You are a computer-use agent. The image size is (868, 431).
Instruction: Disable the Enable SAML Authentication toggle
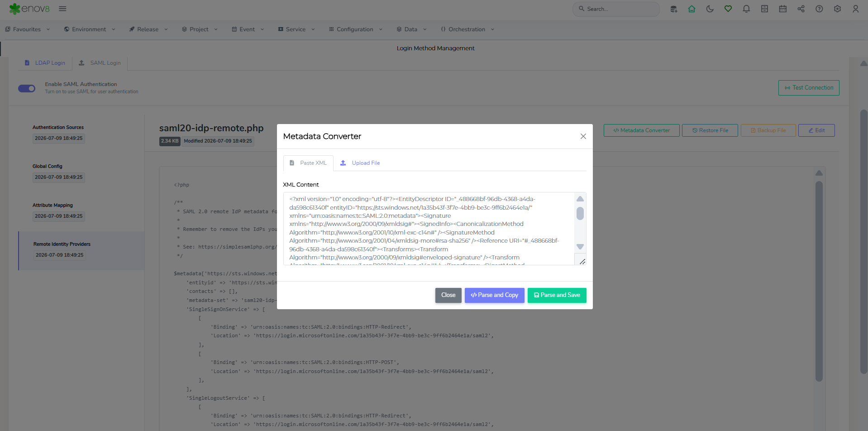27,88
